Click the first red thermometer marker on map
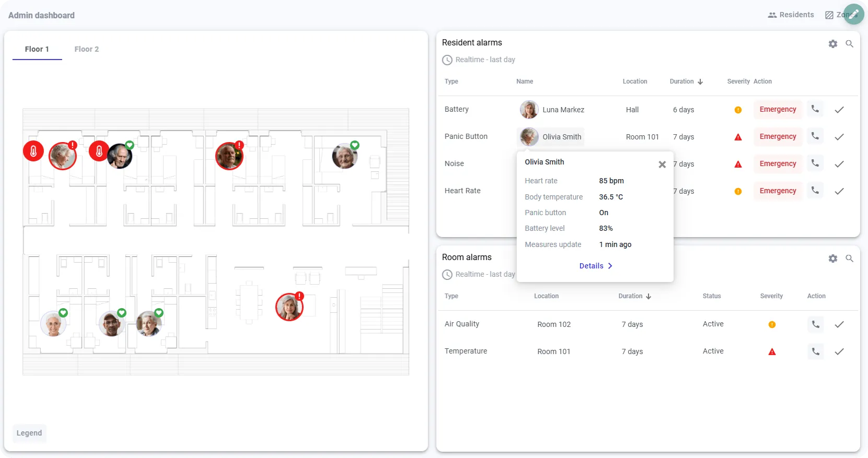This screenshot has height=458, width=868. point(33,151)
